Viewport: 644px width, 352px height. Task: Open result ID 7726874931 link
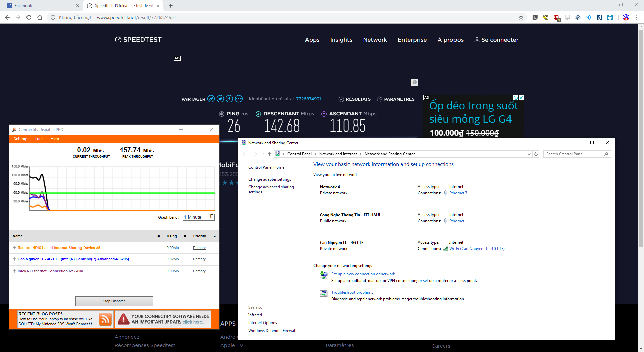(x=308, y=99)
